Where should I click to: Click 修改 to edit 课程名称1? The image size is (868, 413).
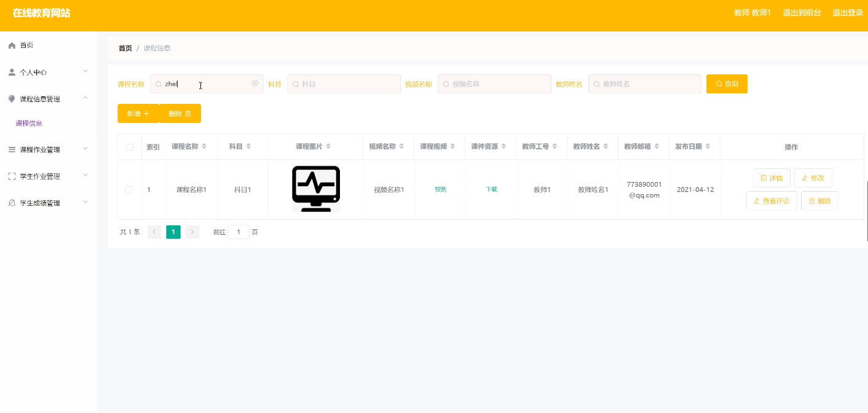pyautogui.click(x=813, y=178)
